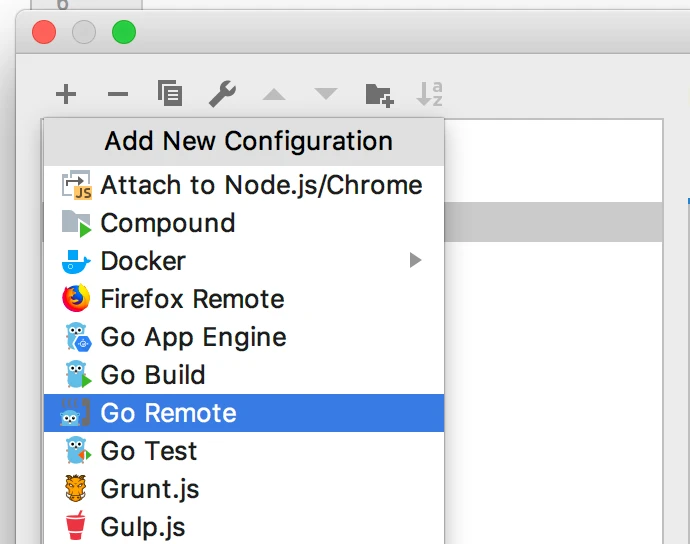Open the Docker configuration submenu
The height and width of the screenshot is (544, 690).
click(244, 261)
